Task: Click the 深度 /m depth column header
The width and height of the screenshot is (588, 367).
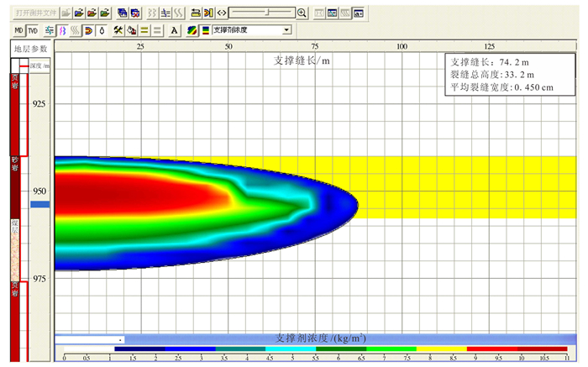Action: (40, 65)
